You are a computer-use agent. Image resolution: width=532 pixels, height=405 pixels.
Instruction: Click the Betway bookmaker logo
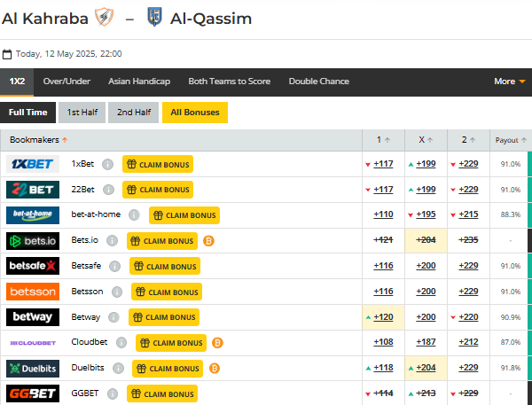[x=33, y=316]
